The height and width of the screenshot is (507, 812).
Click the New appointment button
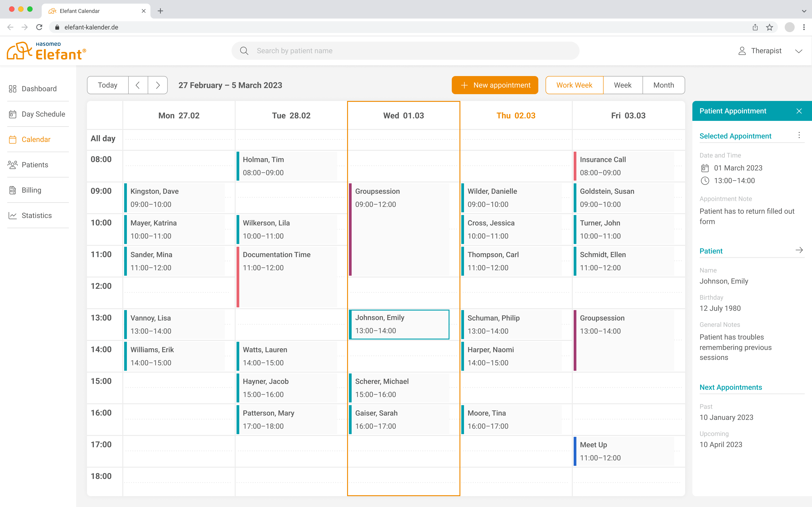495,85
